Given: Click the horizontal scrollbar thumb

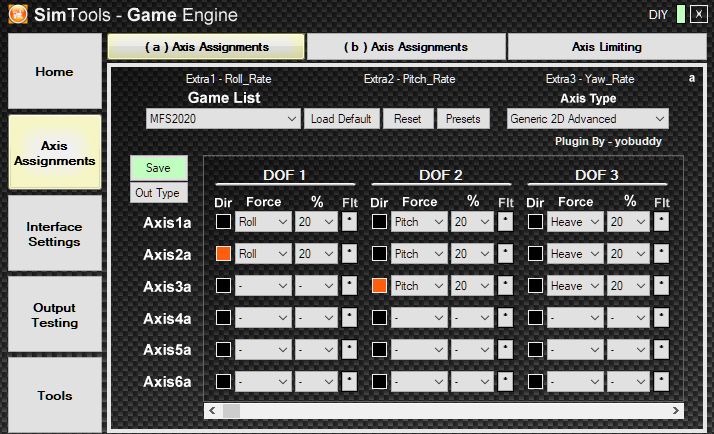Looking at the screenshot, I should click(x=231, y=411).
